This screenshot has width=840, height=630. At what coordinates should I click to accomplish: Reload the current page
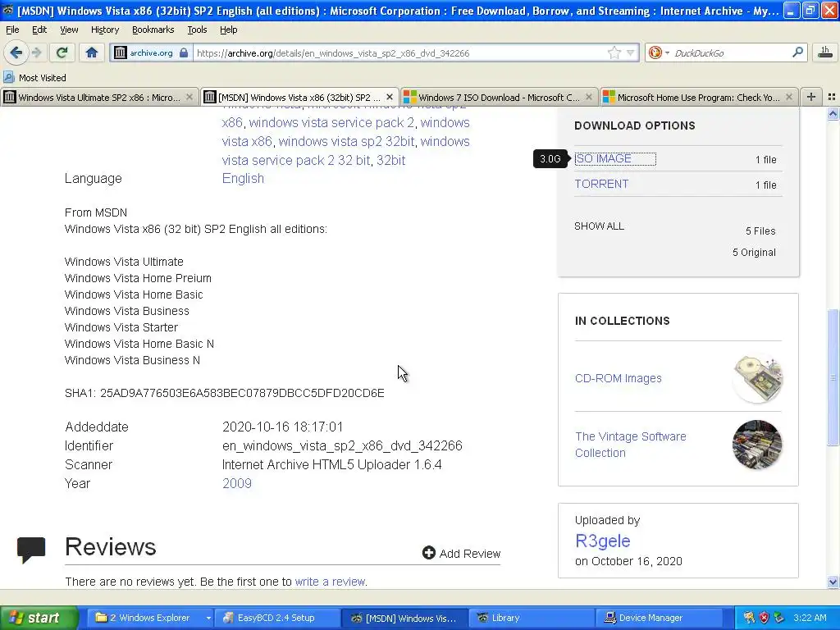coord(62,52)
